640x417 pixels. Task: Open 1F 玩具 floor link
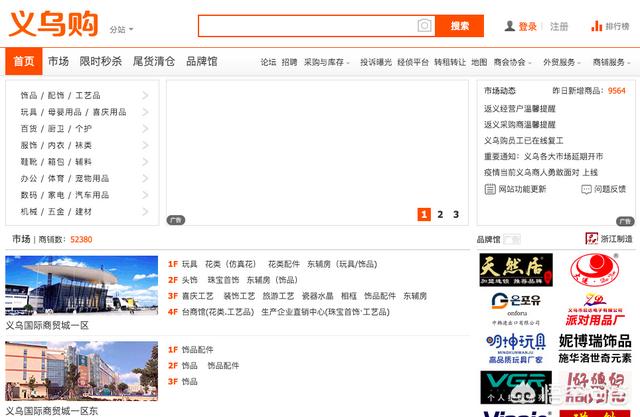[x=189, y=264]
